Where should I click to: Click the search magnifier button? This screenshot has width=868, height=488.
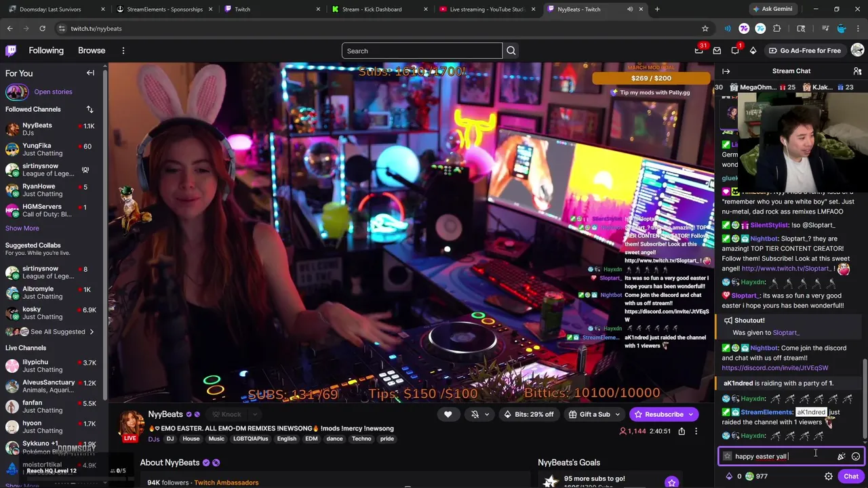pyautogui.click(x=511, y=51)
